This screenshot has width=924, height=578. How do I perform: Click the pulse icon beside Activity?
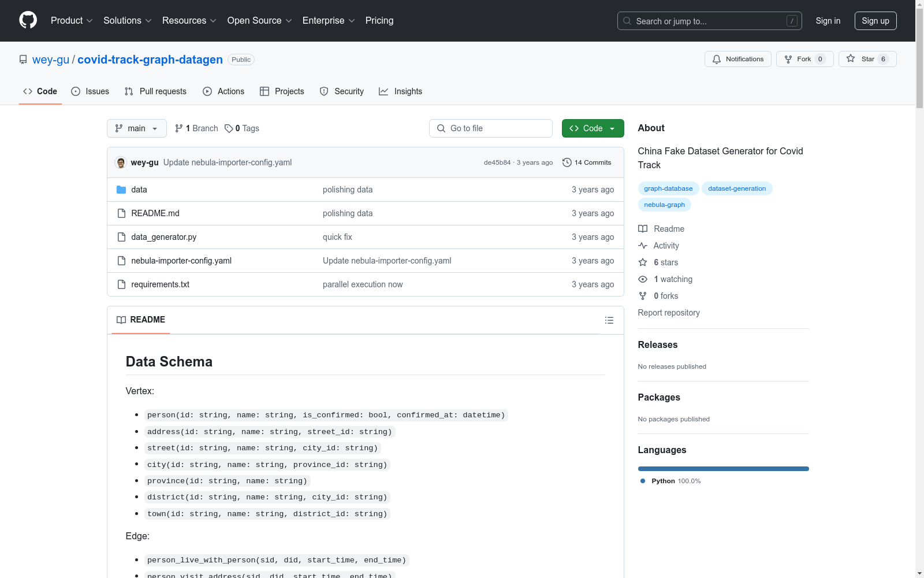643,246
